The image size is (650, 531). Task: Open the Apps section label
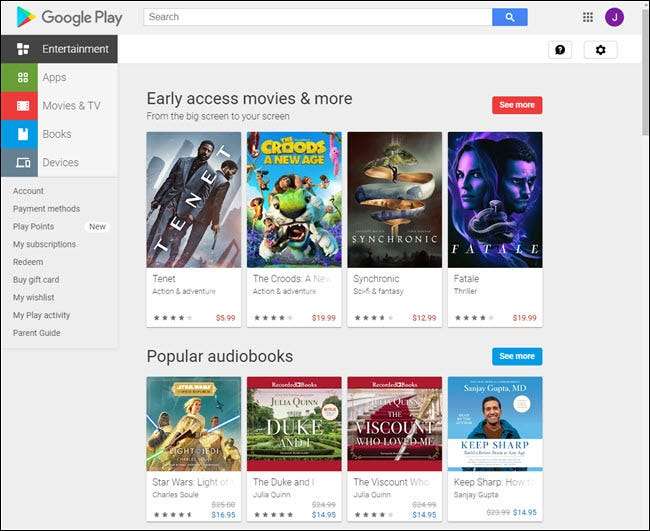[x=54, y=78]
